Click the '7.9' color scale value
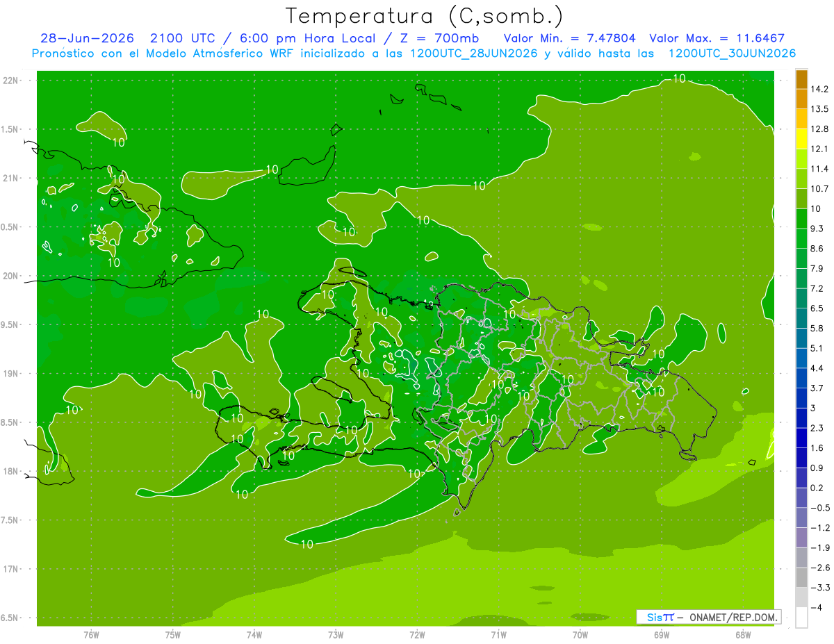 click(x=817, y=269)
